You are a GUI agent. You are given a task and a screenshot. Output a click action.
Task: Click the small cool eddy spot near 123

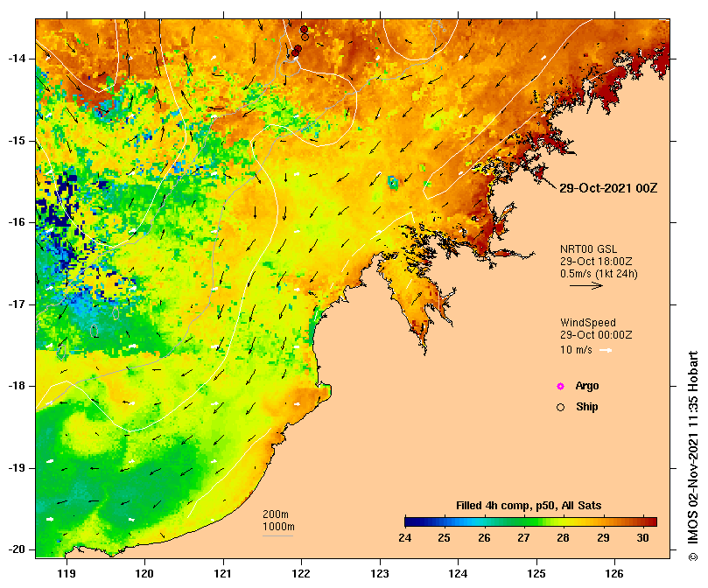393,182
